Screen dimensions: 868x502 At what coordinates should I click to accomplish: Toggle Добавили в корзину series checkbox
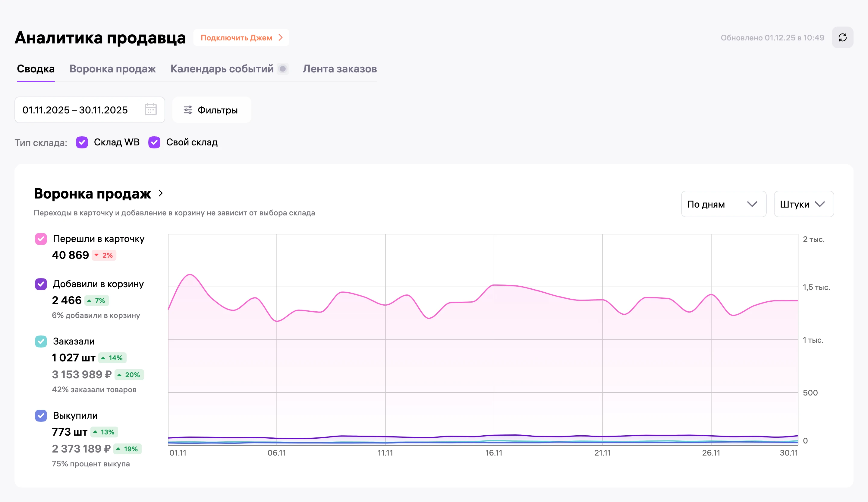41,284
